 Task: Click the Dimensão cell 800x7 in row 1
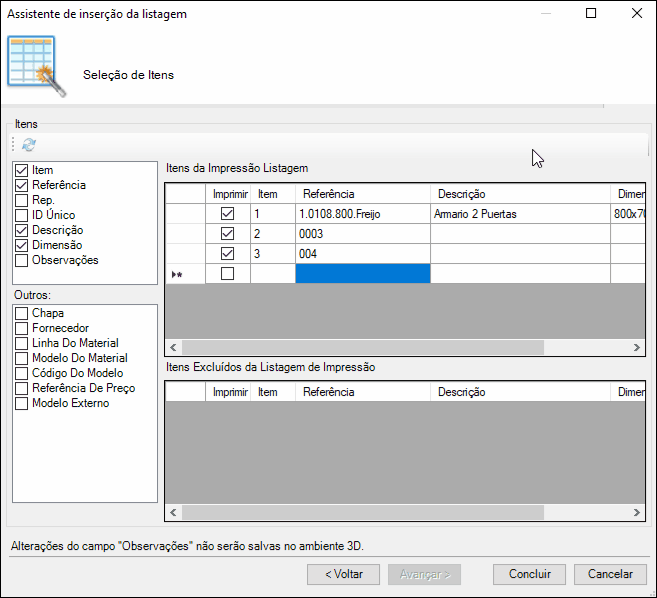628,214
